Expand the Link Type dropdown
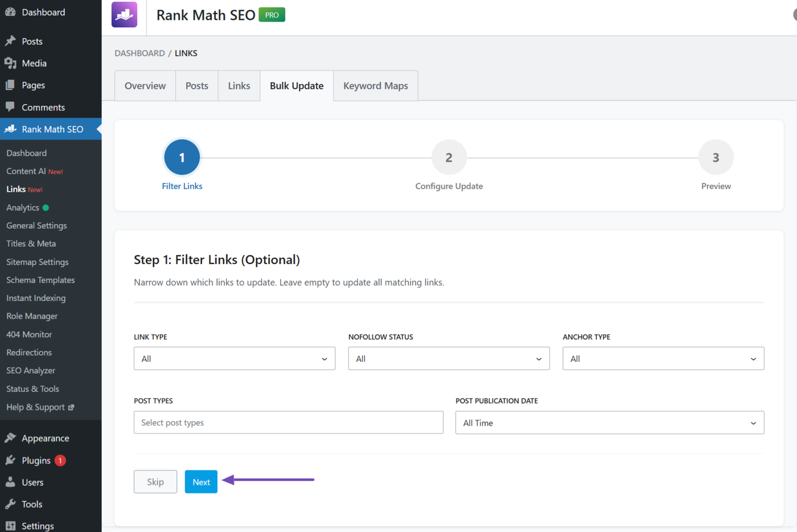Image resolution: width=797 pixels, height=532 pixels. click(x=234, y=358)
